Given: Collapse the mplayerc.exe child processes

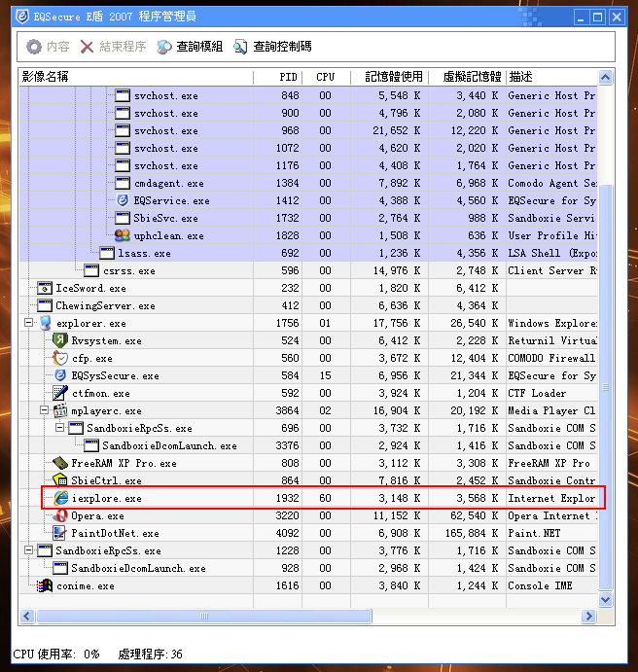Looking at the screenshot, I should coord(44,410).
